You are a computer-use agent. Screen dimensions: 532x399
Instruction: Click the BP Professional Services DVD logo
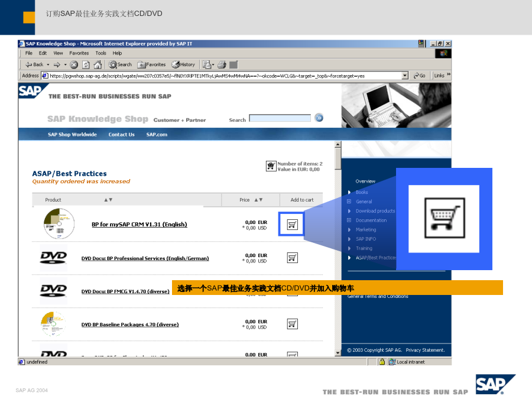53,258
